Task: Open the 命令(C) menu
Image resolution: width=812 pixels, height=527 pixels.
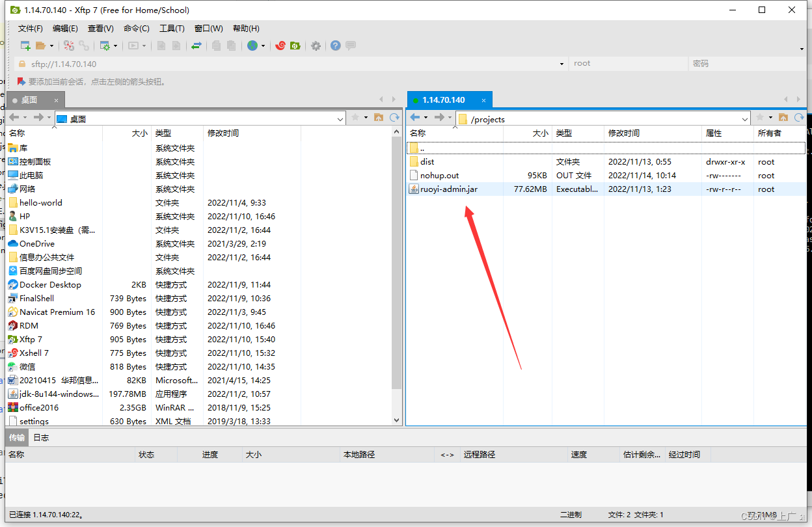Action: tap(137, 29)
